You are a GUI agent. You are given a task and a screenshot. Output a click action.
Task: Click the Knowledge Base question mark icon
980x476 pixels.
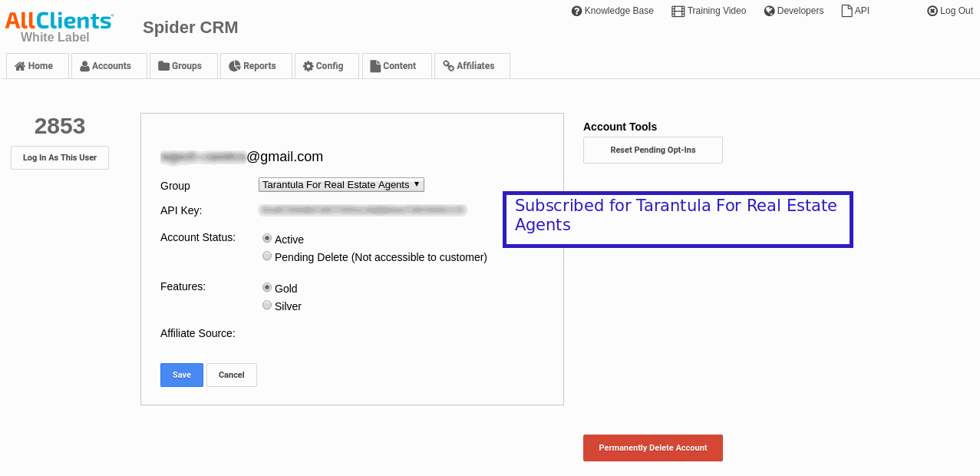click(576, 11)
